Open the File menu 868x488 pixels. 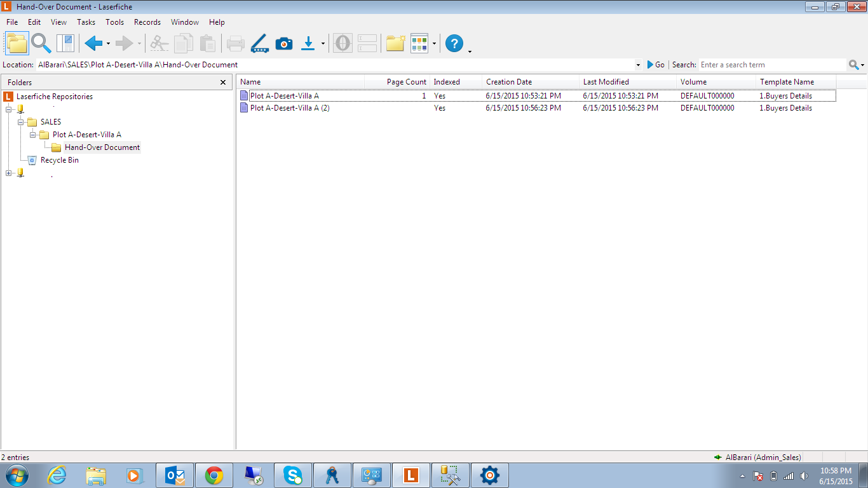pos(12,22)
